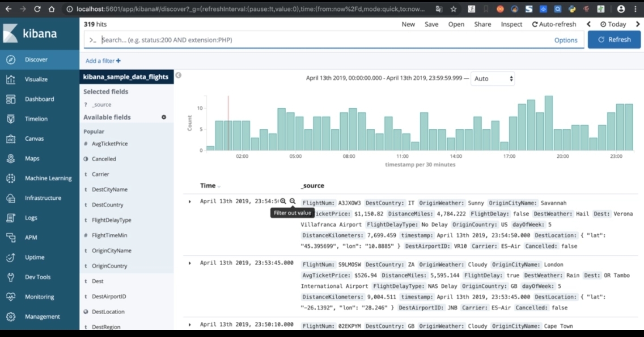This screenshot has height=337, width=644.
Task: Open the browser three-dot menu
Action: 636,9
